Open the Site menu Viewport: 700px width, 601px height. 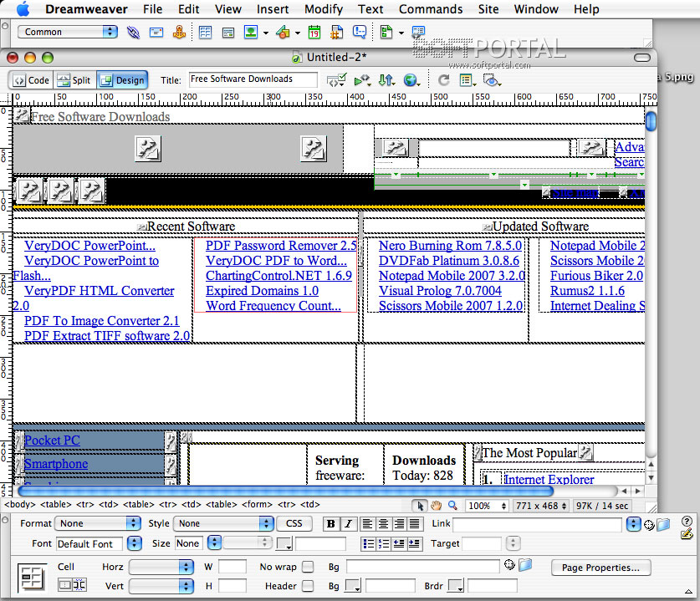(x=488, y=9)
